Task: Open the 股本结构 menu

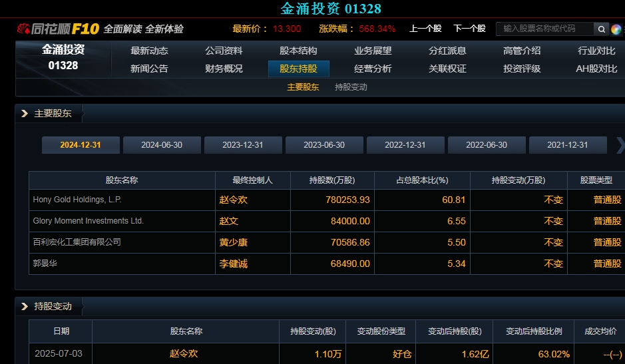Action: tap(298, 51)
